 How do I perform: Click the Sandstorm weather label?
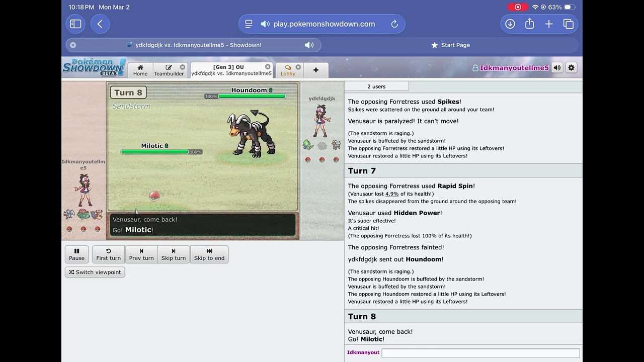pyautogui.click(x=131, y=106)
